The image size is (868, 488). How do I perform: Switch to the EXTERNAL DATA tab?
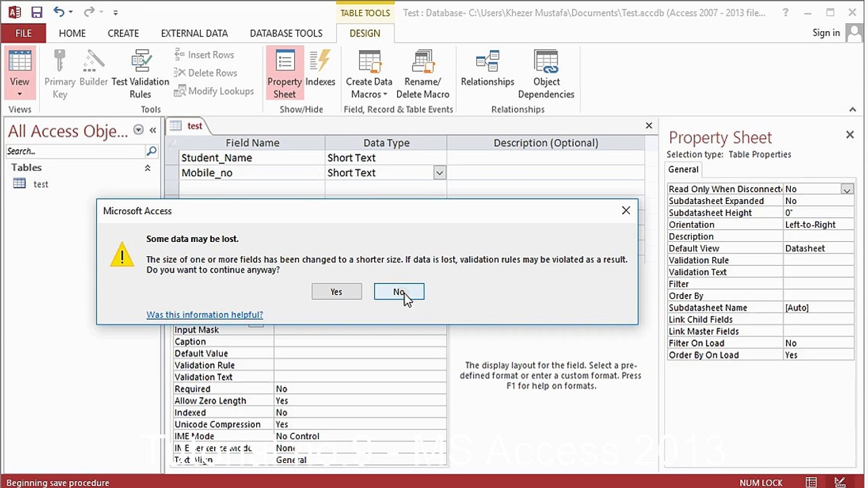click(194, 33)
